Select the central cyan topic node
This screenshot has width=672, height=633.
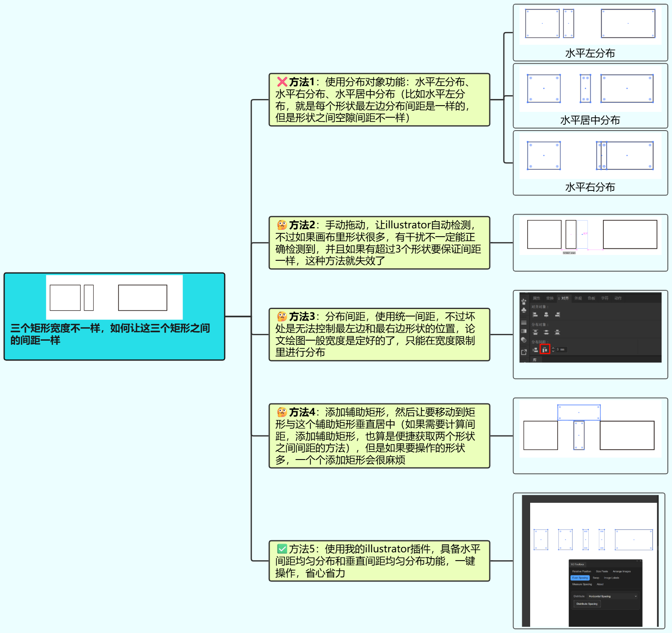[114, 316]
